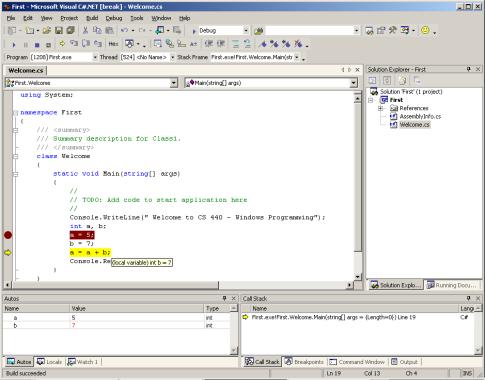Viewport: 485px width, 380px height.
Task: Expand the References node in Solution Explorer
Action: click(x=380, y=108)
